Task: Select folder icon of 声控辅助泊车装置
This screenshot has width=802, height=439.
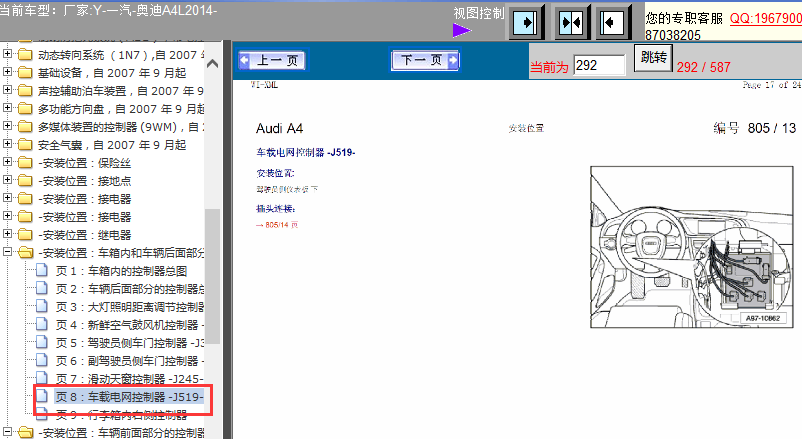Action: point(25,91)
